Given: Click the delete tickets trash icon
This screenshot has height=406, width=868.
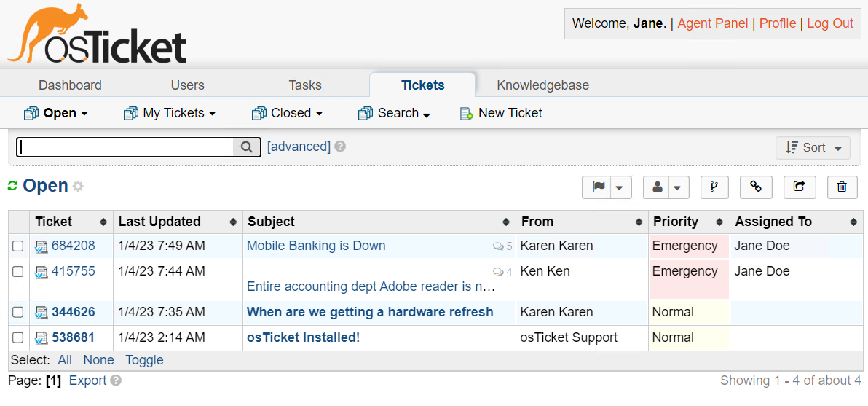Looking at the screenshot, I should coord(842,187).
